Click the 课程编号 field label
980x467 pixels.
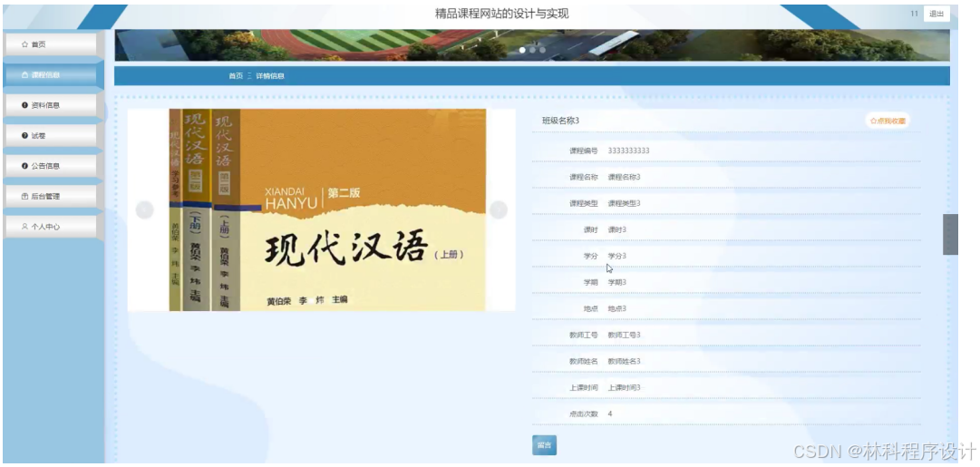(584, 151)
